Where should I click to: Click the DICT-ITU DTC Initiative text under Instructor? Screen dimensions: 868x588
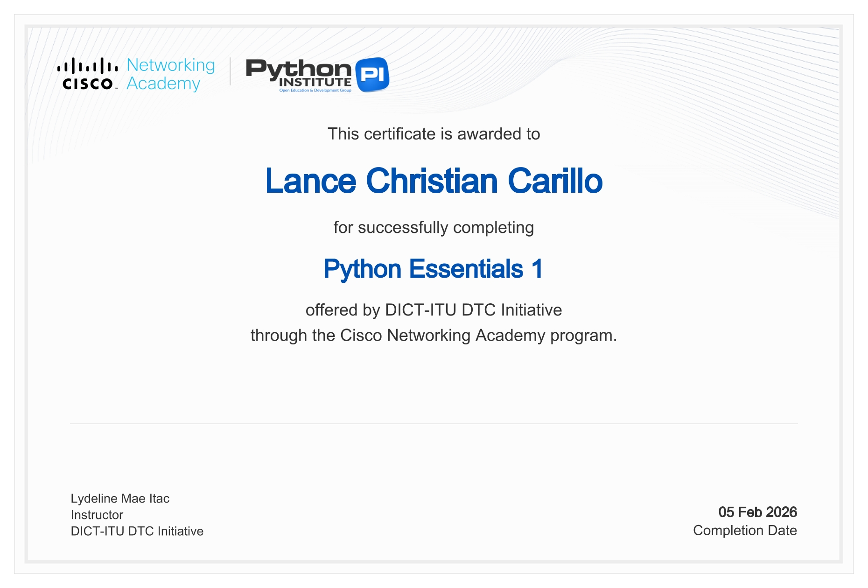[x=137, y=531]
